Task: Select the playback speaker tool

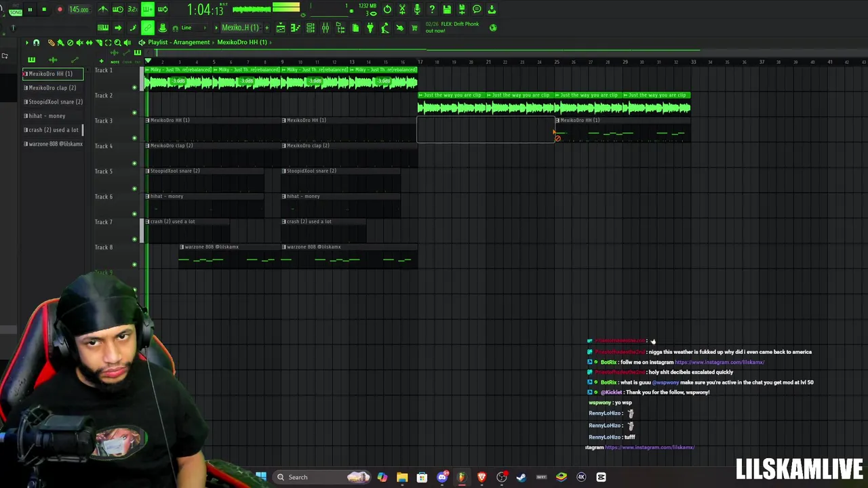Action: [x=127, y=43]
